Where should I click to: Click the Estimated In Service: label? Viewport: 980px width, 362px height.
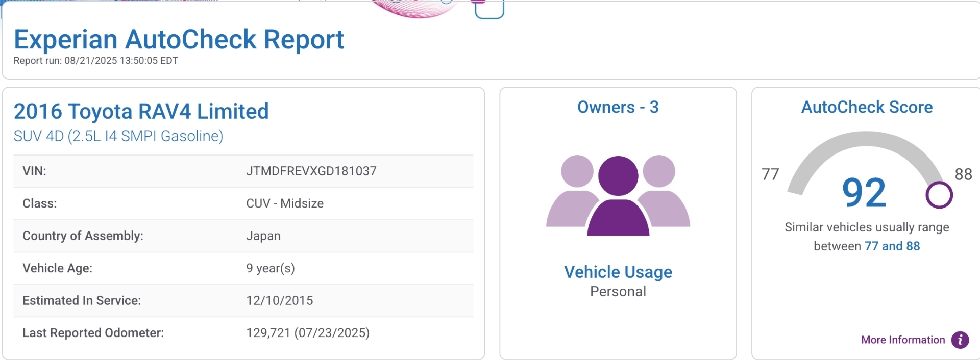82,300
